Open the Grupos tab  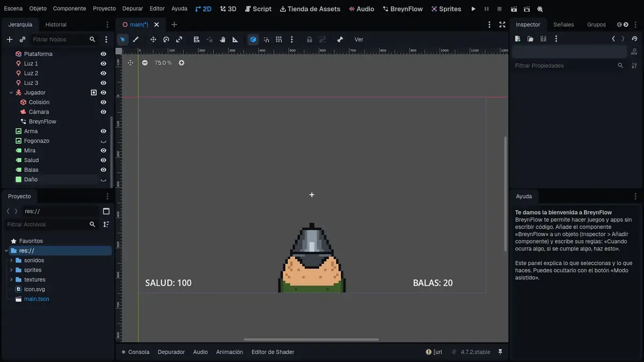coord(596,25)
